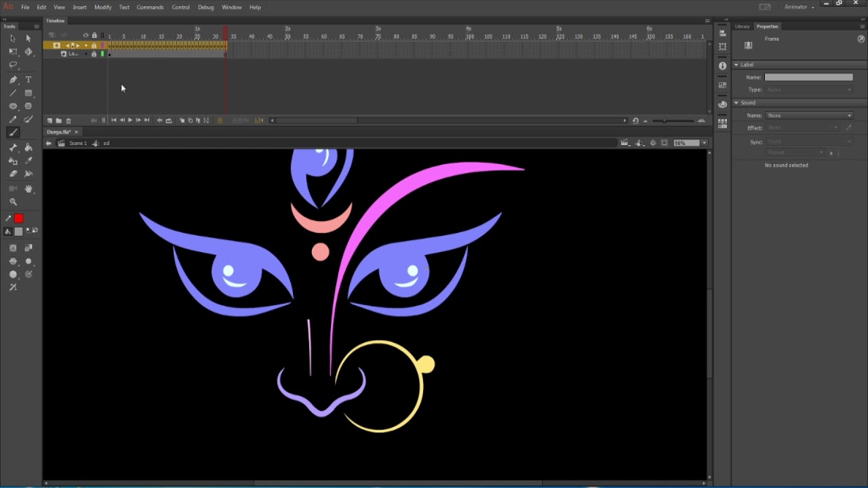This screenshot has height=488, width=868.
Task: Create a new layer folder
Action: 58,121
